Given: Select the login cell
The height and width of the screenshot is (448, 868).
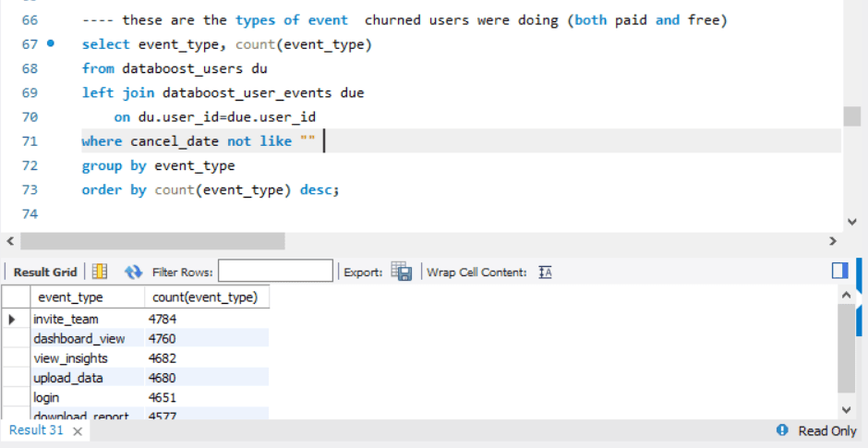Looking at the screenshot, I should [88, 397].
